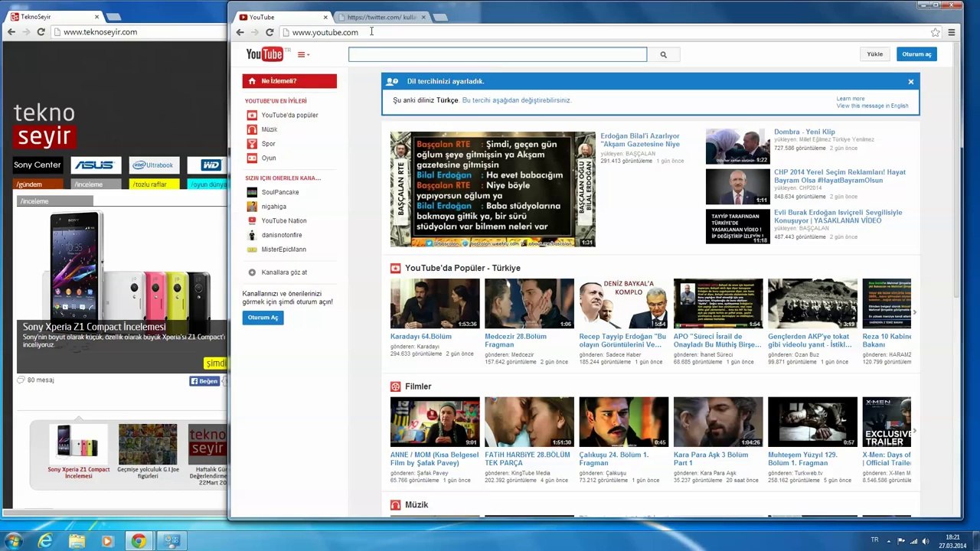This screenshot has width=980, height=551.
Task: Click the Learn more link in language notice
Action: (851, 99)
